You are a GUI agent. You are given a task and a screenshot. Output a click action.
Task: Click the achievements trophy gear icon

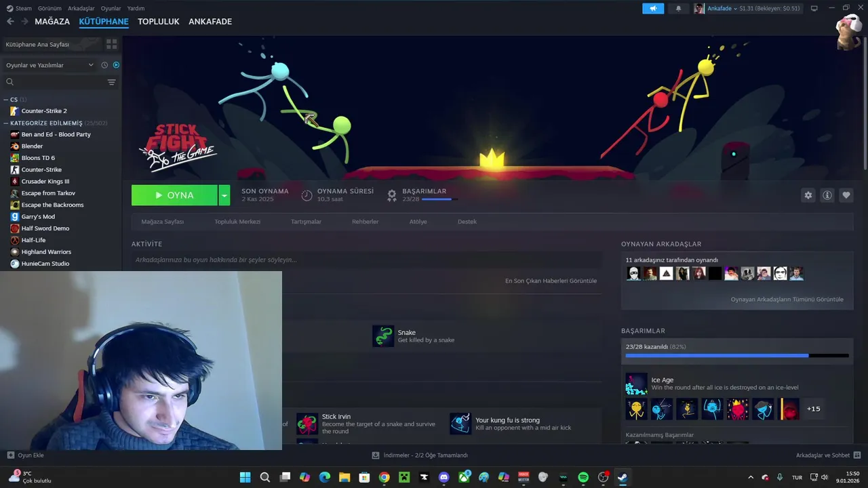(x=392, y=195)
